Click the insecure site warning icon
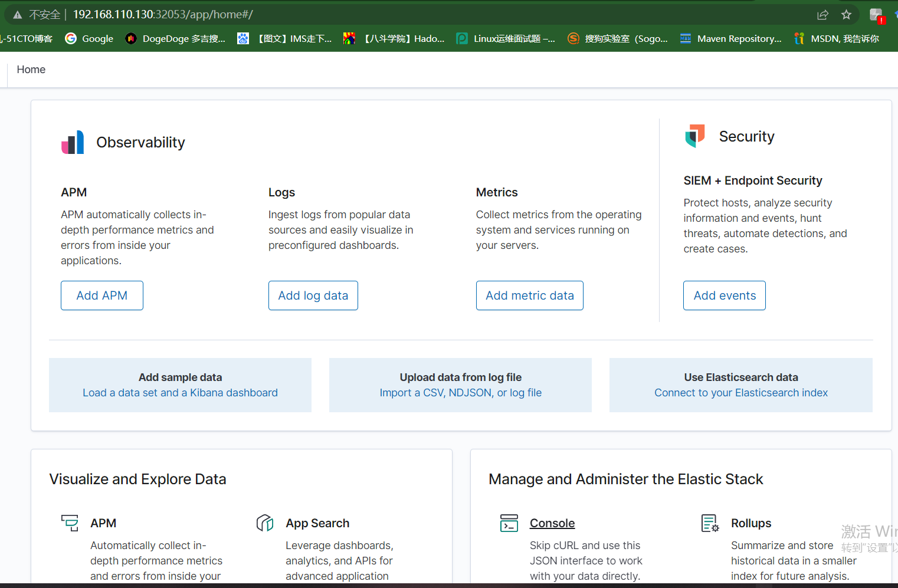This screenshot has width=898, height=588. [18, 15]
